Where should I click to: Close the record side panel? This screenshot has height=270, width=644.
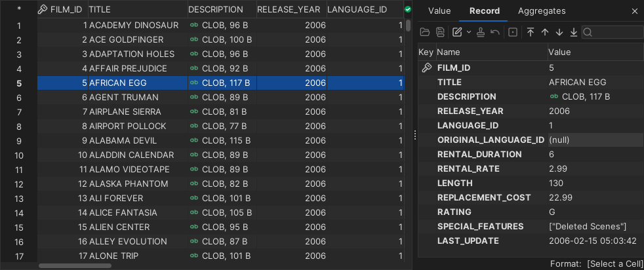coord(634,11)
